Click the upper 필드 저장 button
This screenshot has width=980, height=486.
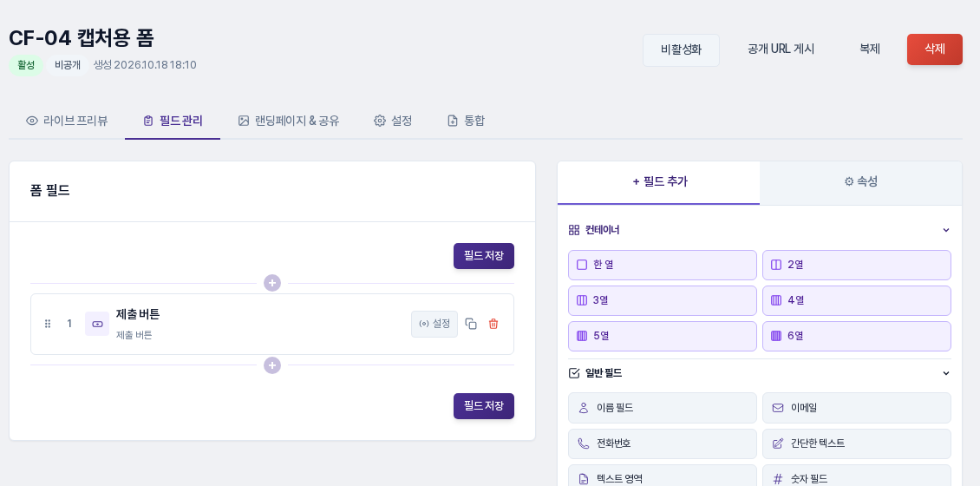(x=484, y=256)
